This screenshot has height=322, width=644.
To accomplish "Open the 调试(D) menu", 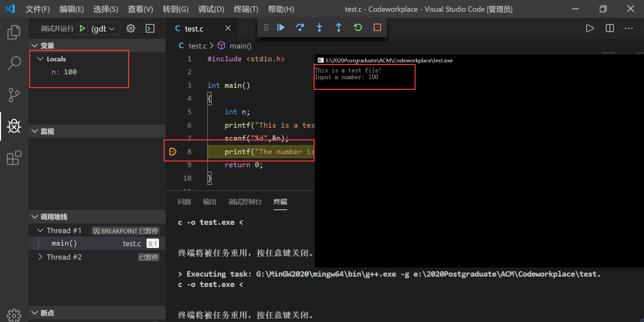I will pyautogui.click(x=211, y=9).
